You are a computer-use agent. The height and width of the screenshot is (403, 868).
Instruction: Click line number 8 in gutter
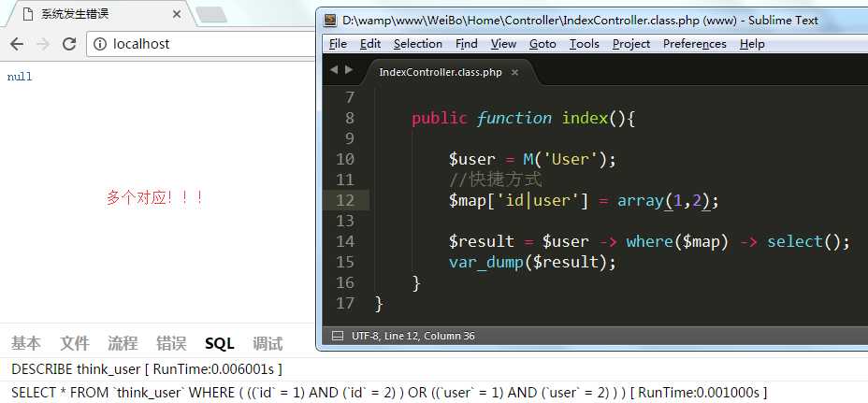[350, 118]
